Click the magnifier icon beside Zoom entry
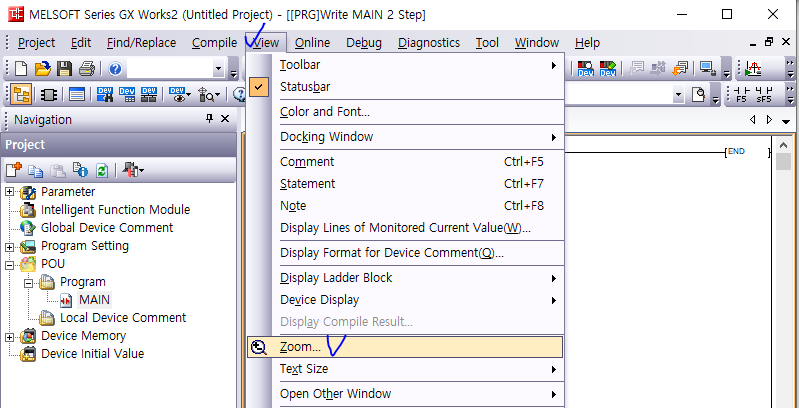Viewport: 799px width, 408px height. pyautogui.click(x=259, y=347)
